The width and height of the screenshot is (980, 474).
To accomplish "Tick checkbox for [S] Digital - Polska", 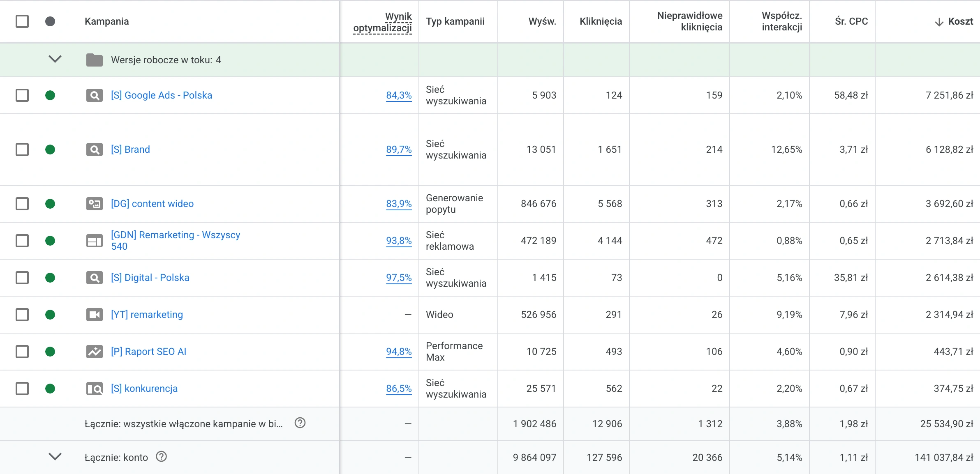I will coord(22,278).
